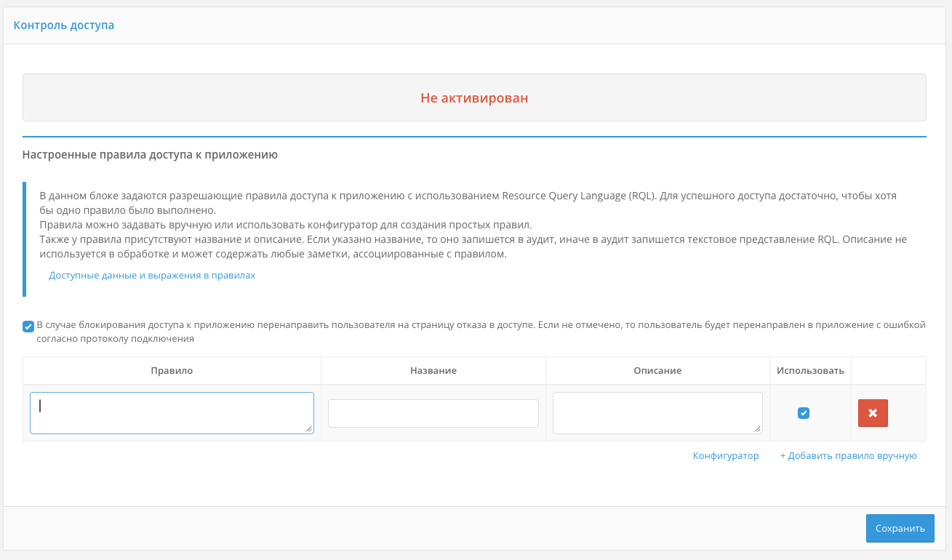Click the resize handle of Описание textarea
Screen dimensions: 952x560
point(758,429)
